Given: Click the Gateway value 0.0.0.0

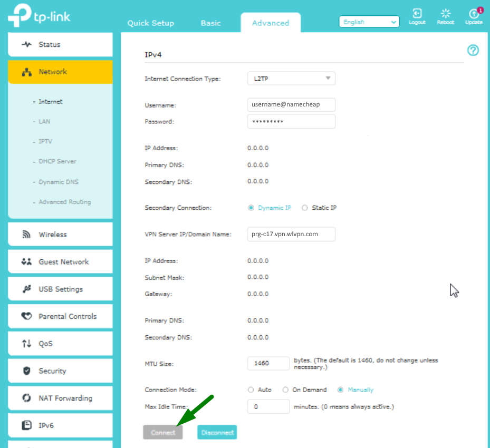Looking at the screenshot, I should click(258, 294).
